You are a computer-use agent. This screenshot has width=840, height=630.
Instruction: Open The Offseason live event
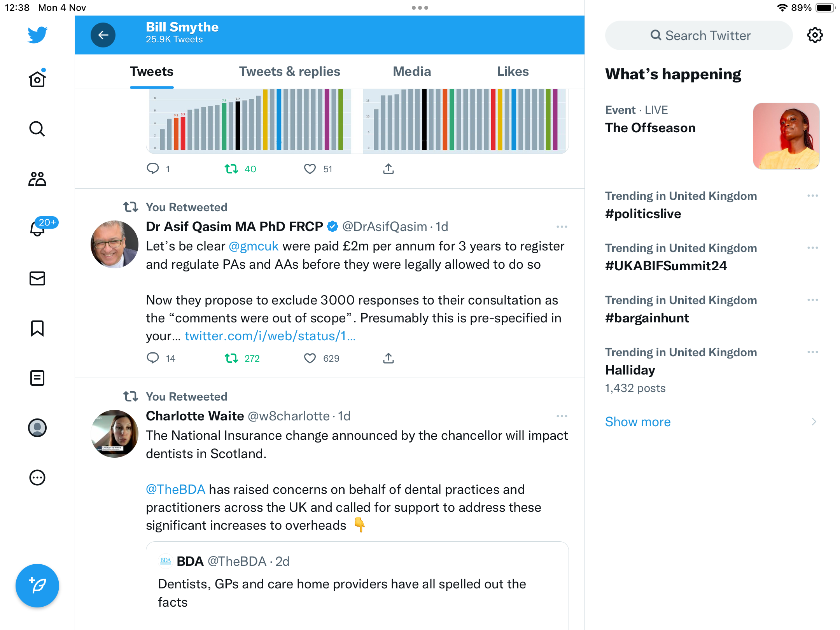[650, 128]
